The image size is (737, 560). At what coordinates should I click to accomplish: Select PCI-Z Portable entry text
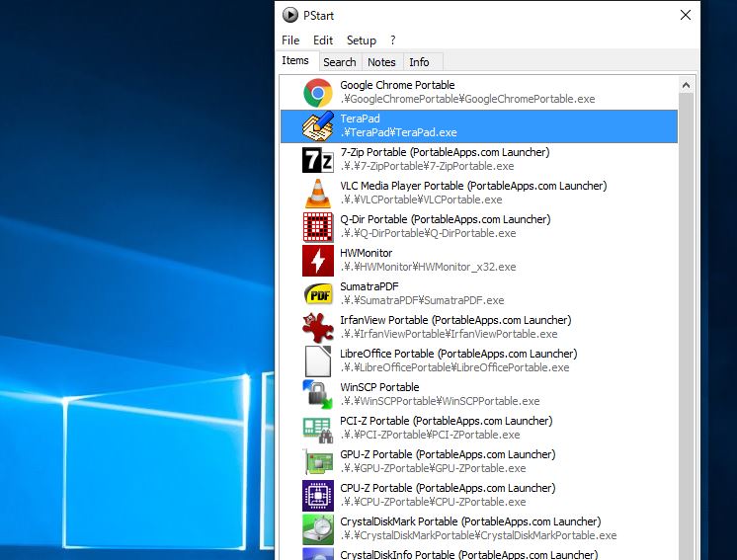pyautogui.click(x=447, y=421)
